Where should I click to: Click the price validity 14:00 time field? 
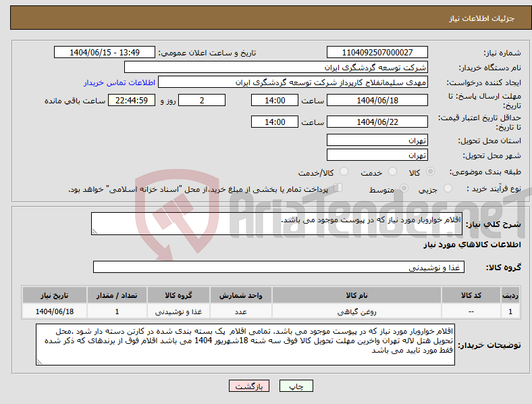(x=275, y=122)
